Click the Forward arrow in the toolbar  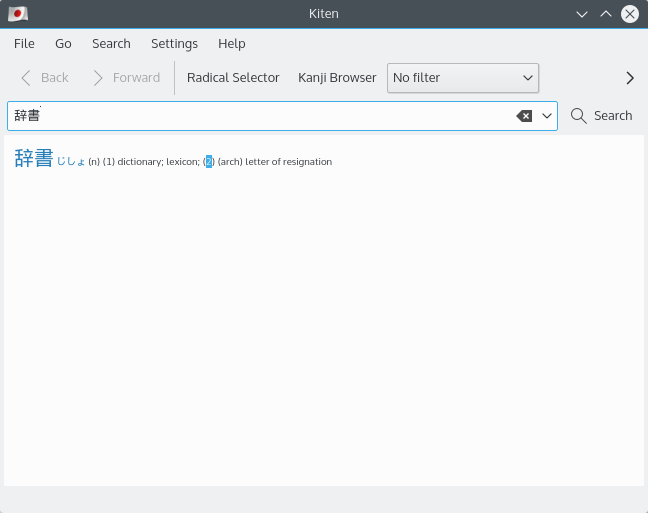pyautogui.click(x=126, y=78)
